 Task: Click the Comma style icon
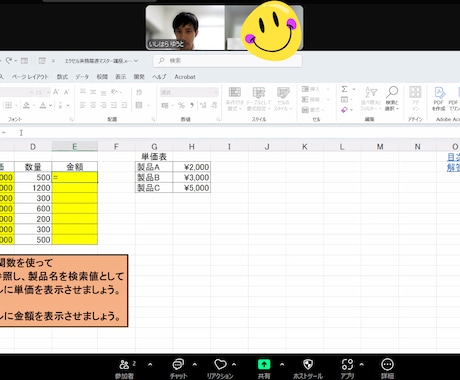(x=192, y=105)
